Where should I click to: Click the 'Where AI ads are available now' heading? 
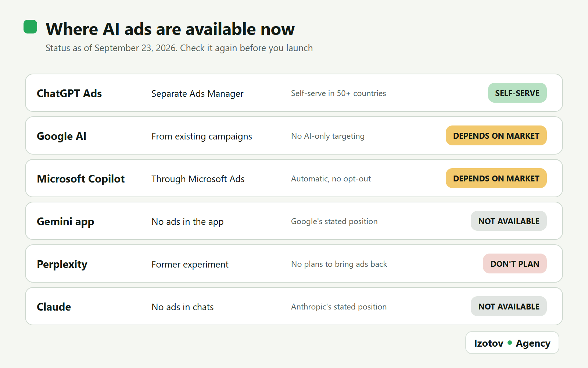(x=170, y=29)
